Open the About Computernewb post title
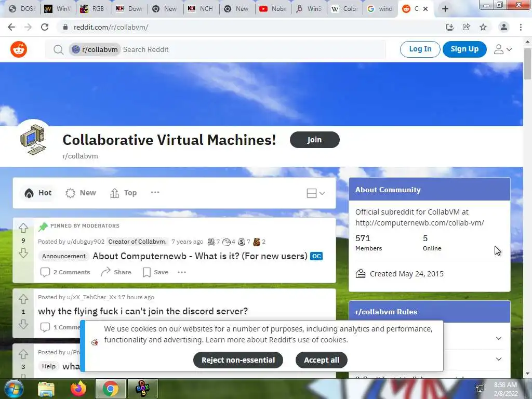The image size is (532, 399). click(200, 256)
